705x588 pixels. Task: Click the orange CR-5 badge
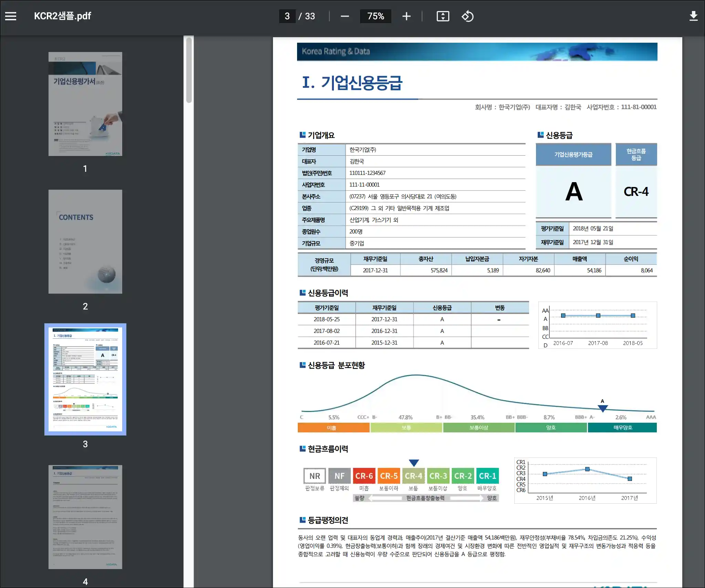(x=389, y=476)
